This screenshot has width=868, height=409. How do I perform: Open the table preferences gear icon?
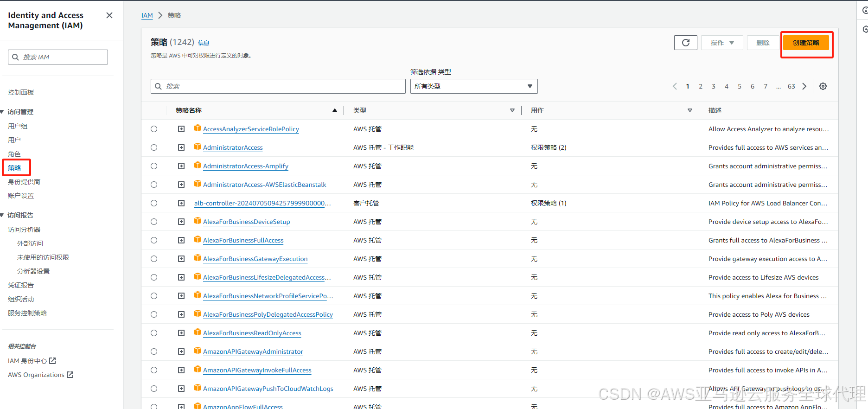click(823, 86)
